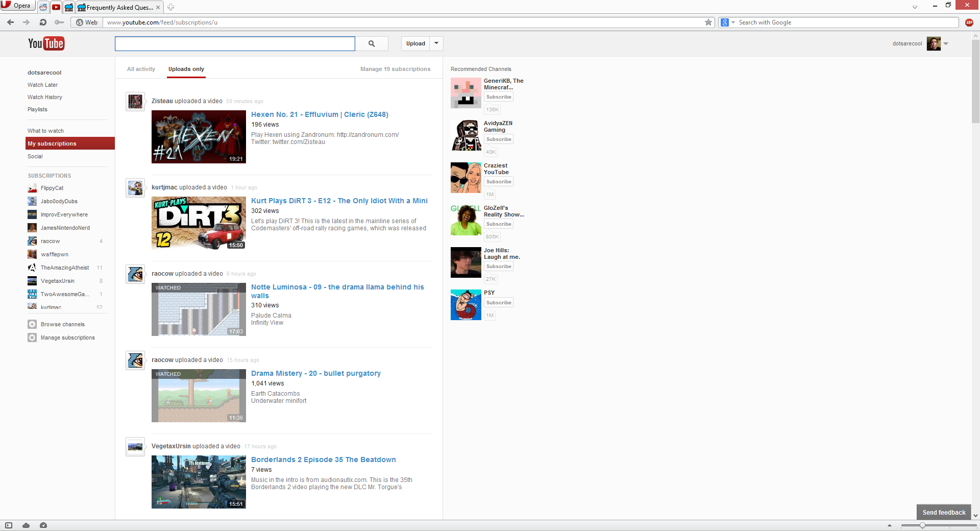The image size is (980, 531).
Task: Open the Notte Luminosa 09 video thumbnail
Action: 199,309
